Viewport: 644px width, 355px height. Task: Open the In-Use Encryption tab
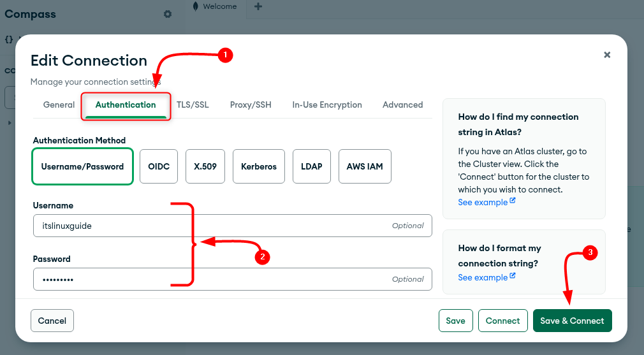327,105
